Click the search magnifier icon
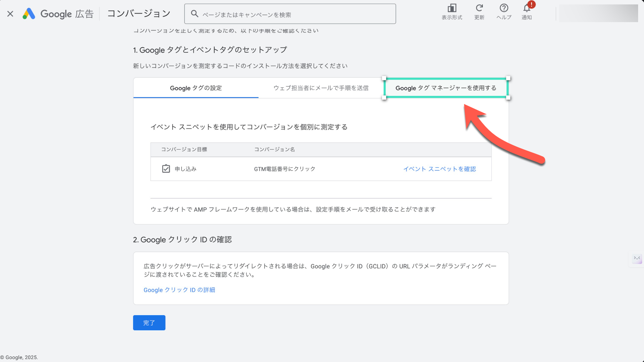Viewport: 644px width, 362px height. coord(194,14)
